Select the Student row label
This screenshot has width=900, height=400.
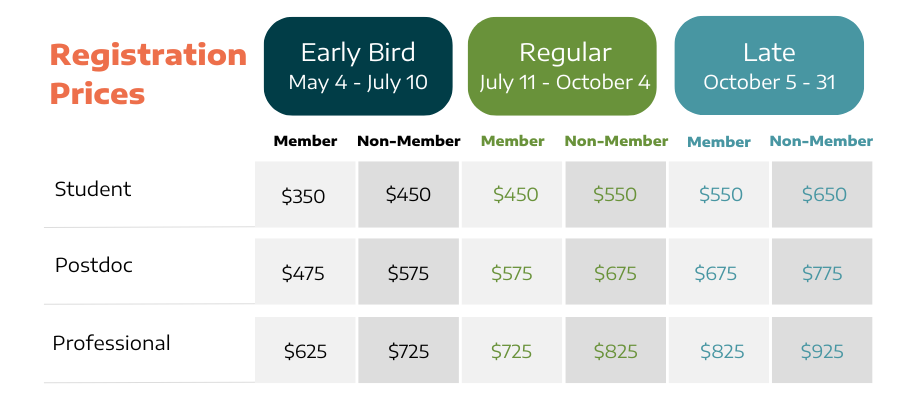point(93,189)
